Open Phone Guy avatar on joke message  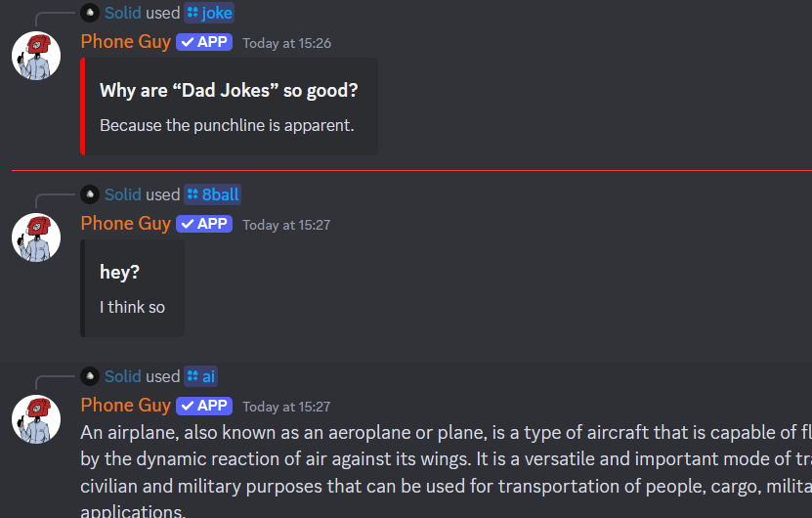click(x=36, y=56)
